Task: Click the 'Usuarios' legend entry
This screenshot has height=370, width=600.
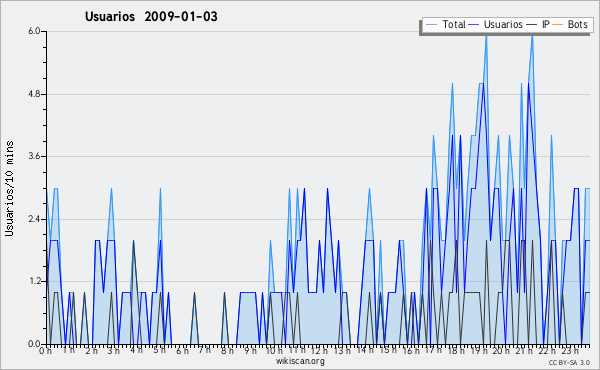Action: click(503, 24)
